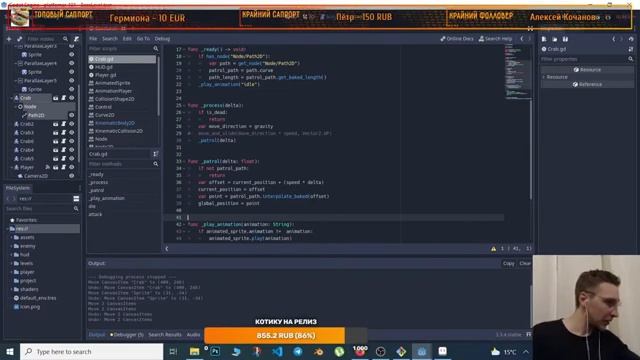Image resolution: width=640 pixels, height=360 pixels.
Task: Open the script icon on Player row
Action: (64, 167)
